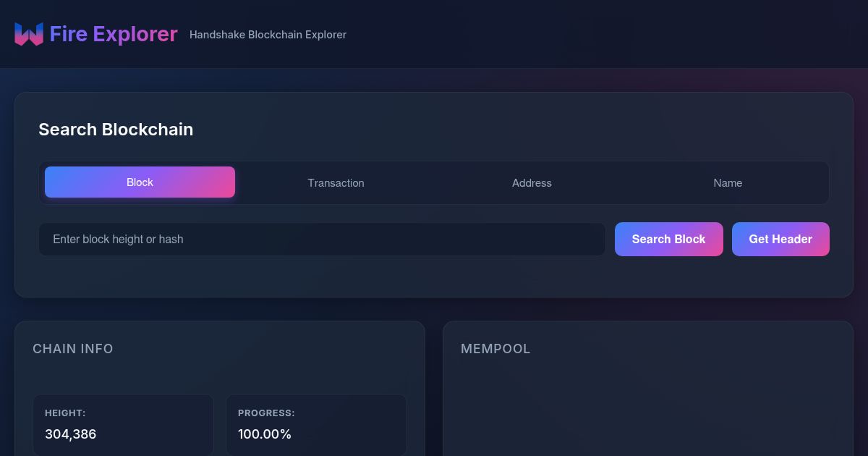Click the Get Header button
Image resolution: width=868 pixels, height=456 pixels.
tap(780, 239)
